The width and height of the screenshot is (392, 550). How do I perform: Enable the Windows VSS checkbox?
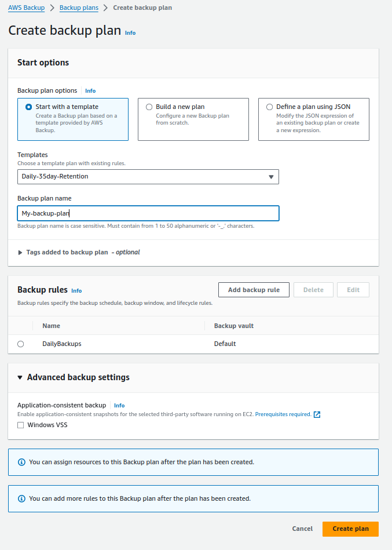(21, 425)
